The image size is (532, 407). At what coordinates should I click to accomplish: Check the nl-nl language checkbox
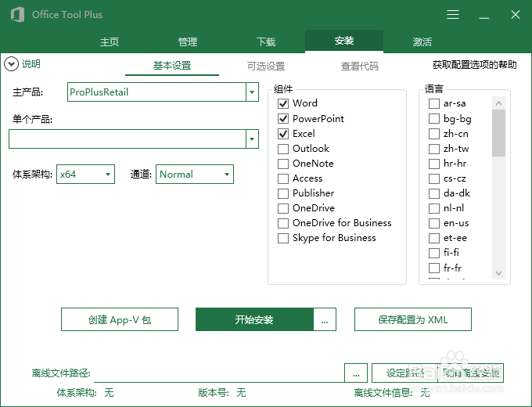[434, 208]
